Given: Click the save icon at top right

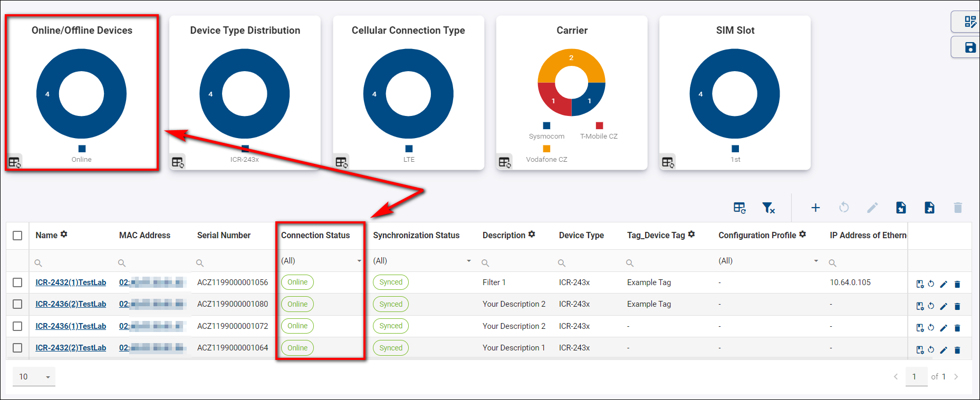Looking at the screenshot, I should point(969,47).
